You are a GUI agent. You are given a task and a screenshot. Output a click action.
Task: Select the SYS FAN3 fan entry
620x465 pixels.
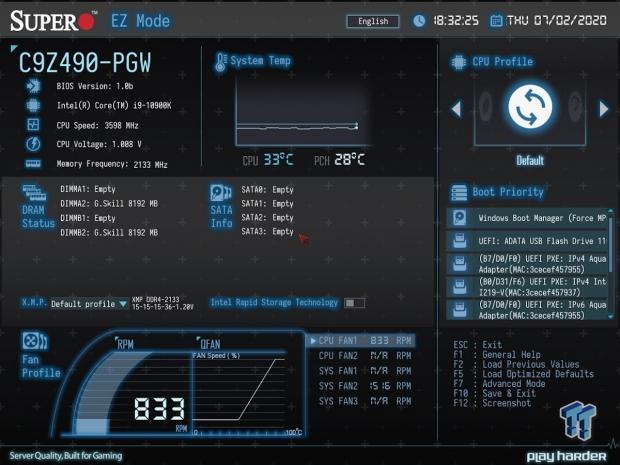(365, 401)
